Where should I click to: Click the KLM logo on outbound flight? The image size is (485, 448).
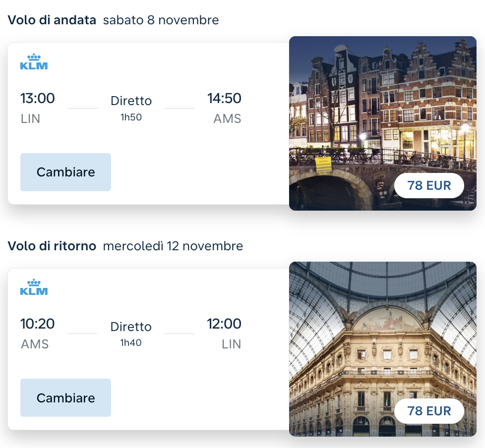tap(34, 62)
